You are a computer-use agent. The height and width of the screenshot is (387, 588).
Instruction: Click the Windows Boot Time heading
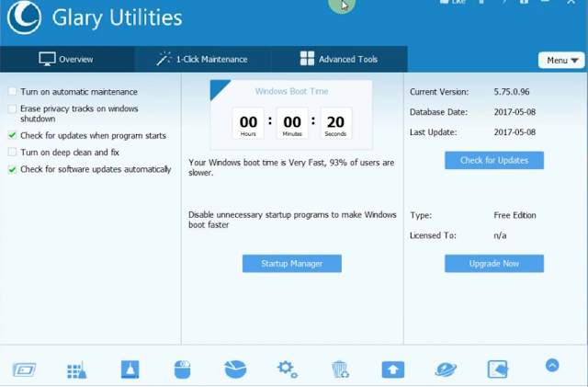pyautogui.click(x=292, y=91)
